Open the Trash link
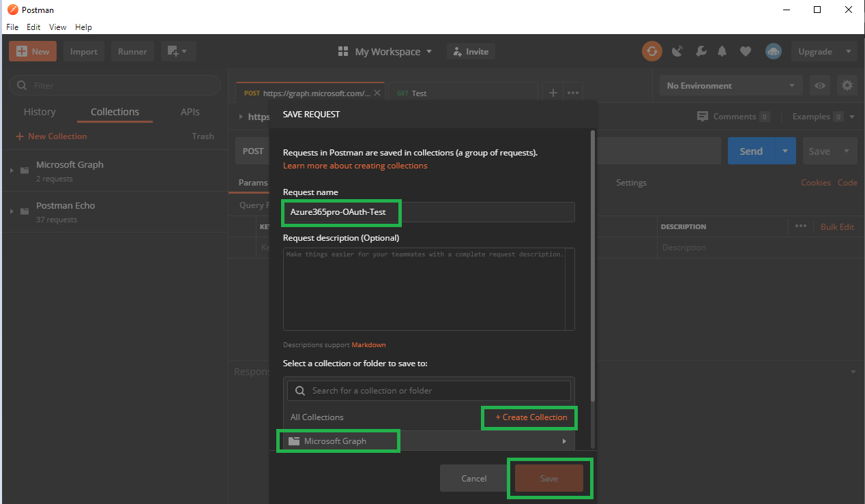This screenshot has height=504, width=865. coord(203,136)
